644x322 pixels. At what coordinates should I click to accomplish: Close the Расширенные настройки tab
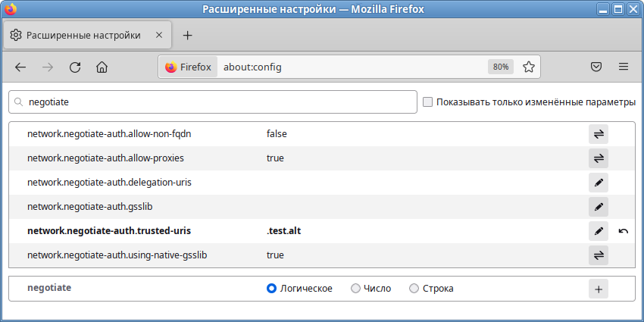(159, 36)
